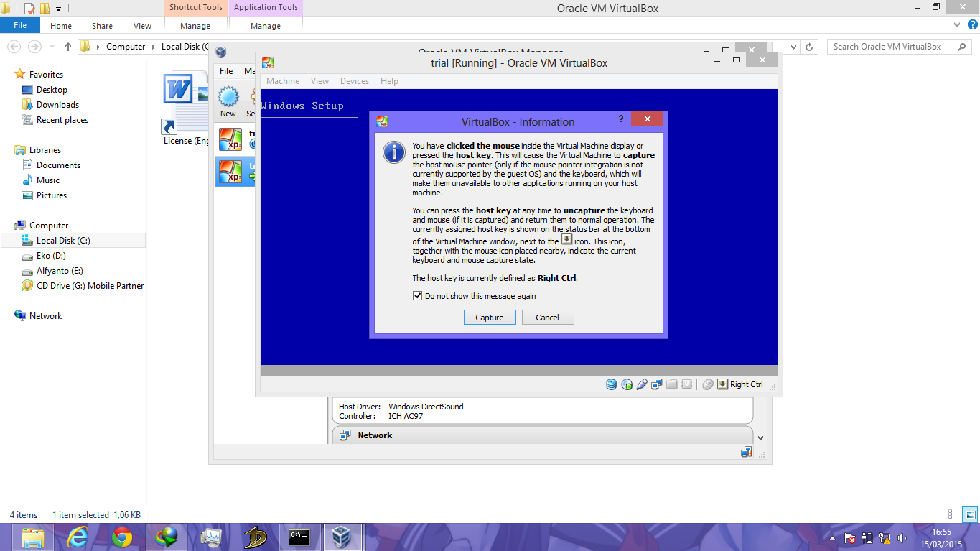Click breadcrumb arrow after Computer

click(x=153, y=47)
